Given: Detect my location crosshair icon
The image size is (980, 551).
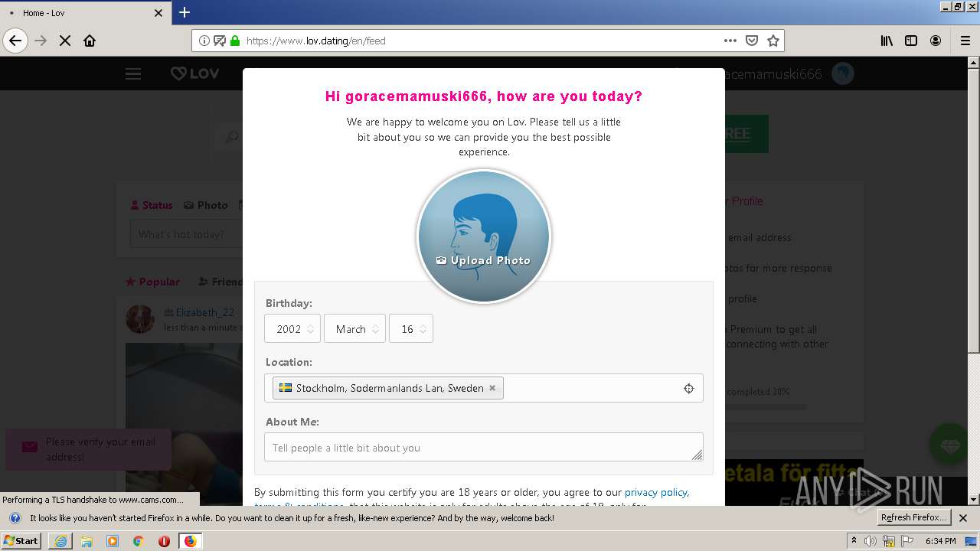Looking at the screenshot, I should pyautogui.click(x=689, y=389).
